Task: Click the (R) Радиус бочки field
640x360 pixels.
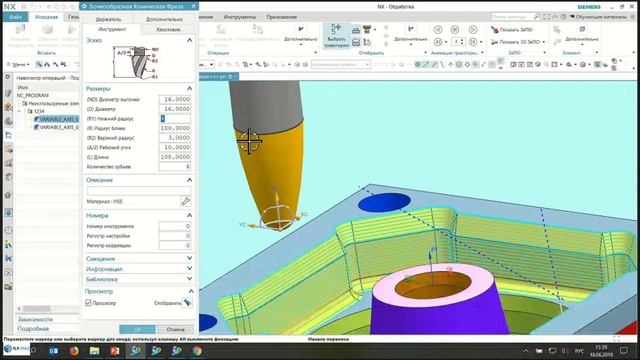Action: coord(175,128)
